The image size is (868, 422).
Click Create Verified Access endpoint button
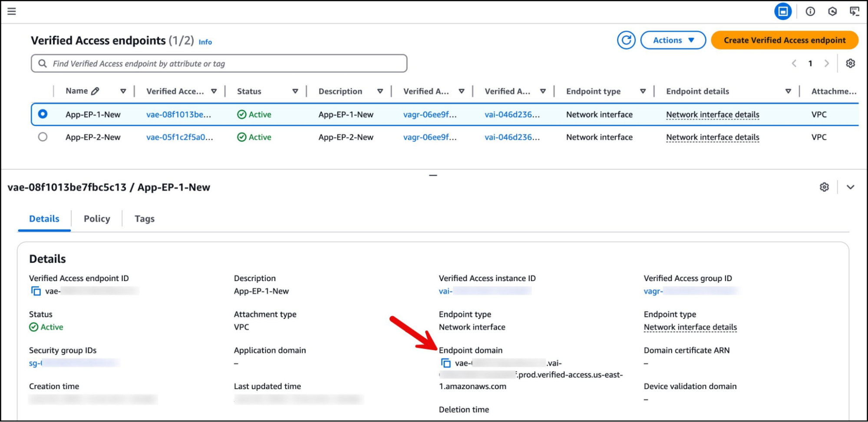(784, 40)
